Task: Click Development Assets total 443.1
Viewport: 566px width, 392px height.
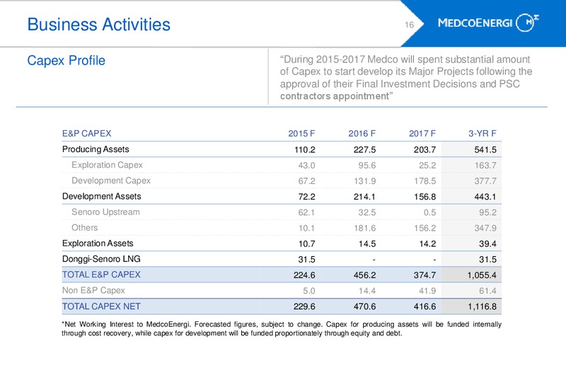Action: coord(485,197)
